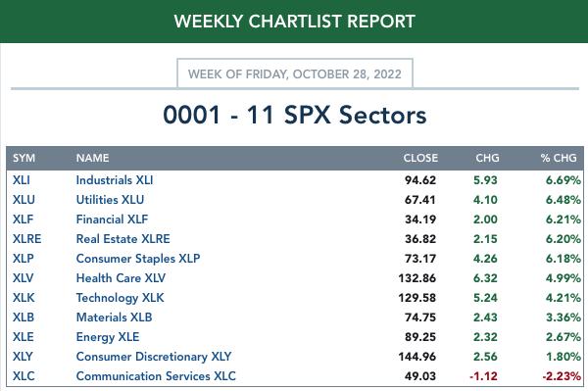This screenshot has width=588, height=391.
Task: Open Energy XLE link
Action: 108,337
